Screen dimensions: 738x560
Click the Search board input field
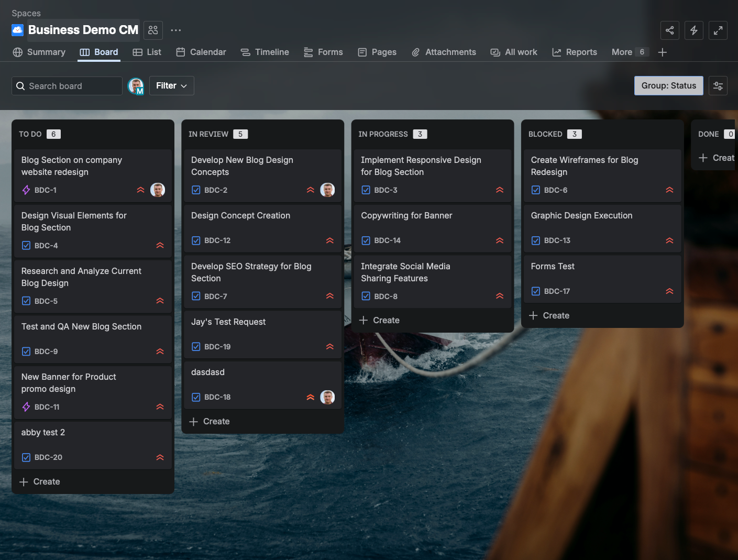coord(67,86)
